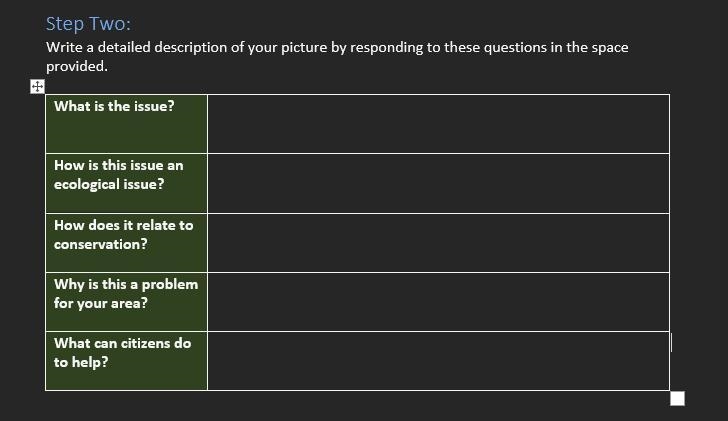Click the word 'provided.' in the instructions
Screen dimensions: 728x421
77,66
